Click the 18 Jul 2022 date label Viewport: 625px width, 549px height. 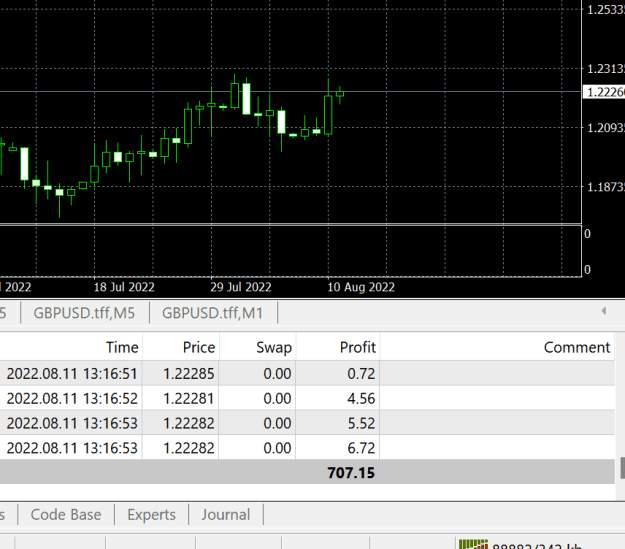pyautogui.click(x=124, y=287)
